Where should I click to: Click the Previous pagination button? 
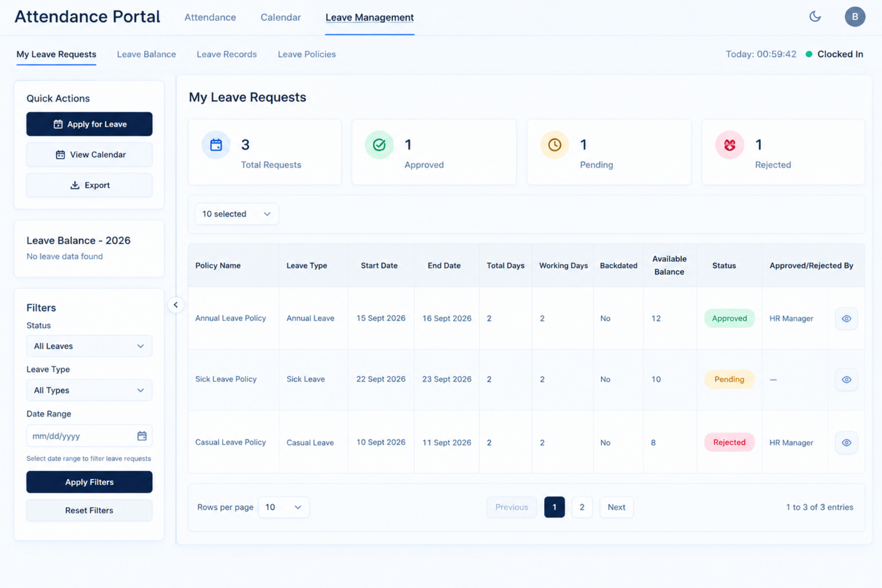512,507
